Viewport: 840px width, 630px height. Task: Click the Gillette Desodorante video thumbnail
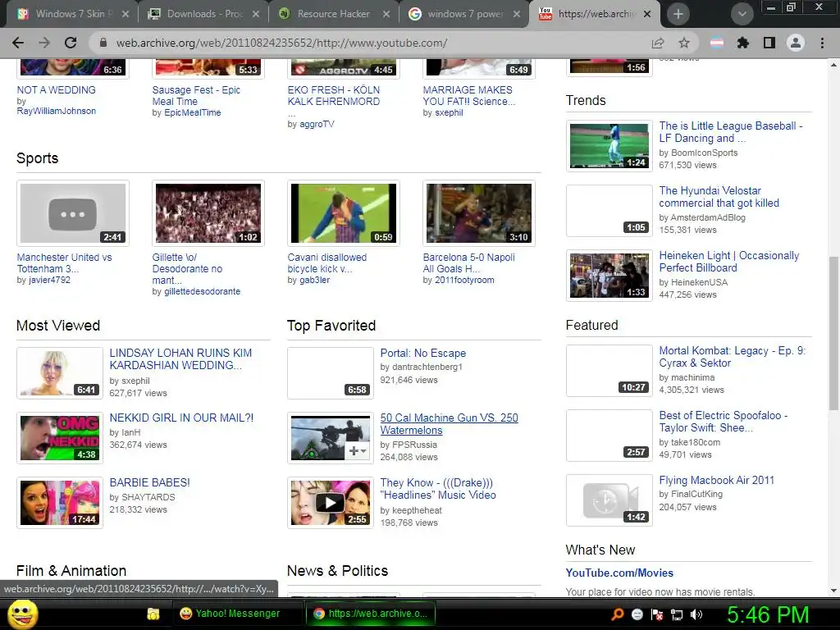click(x=208, y=213)
